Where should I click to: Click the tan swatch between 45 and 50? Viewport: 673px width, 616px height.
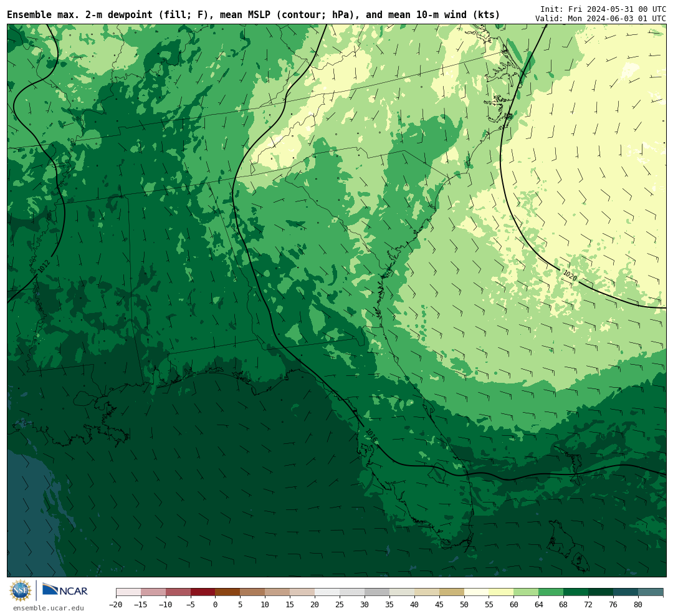[x=452, y=592]
